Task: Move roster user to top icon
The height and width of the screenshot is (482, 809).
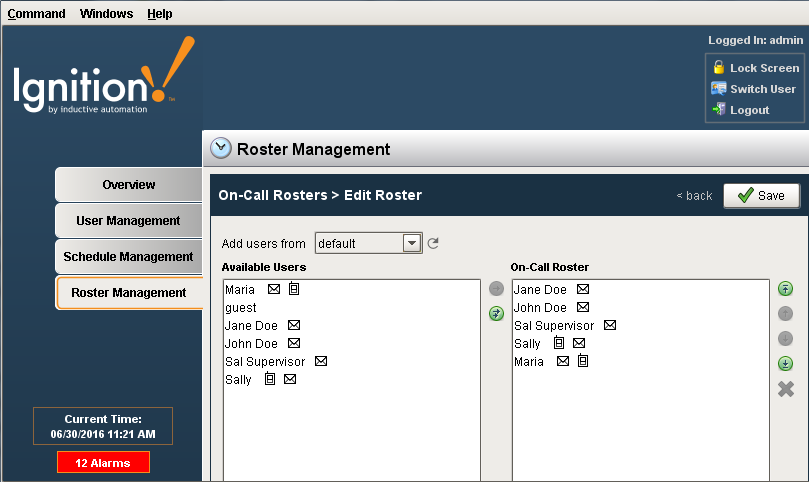Action: (x=785, y=288)
